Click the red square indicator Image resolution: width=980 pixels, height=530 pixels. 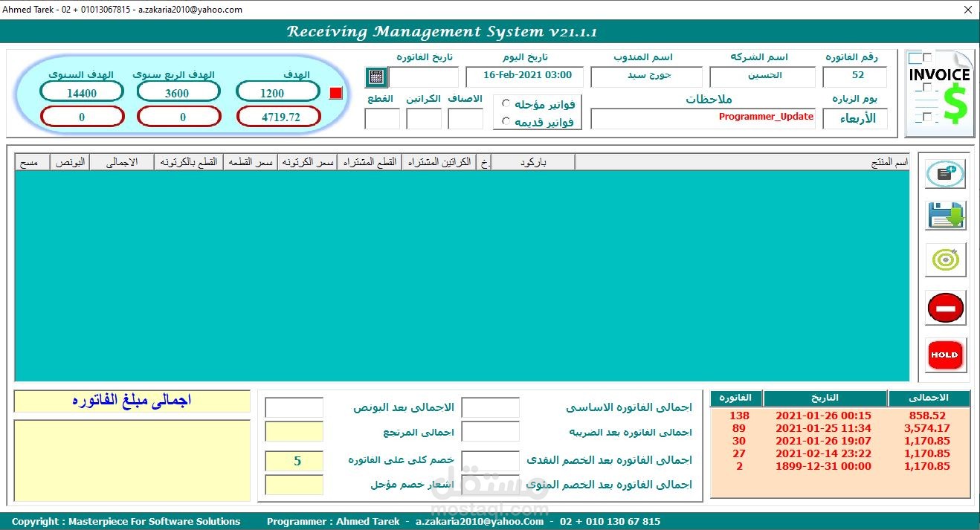point(335,93)
